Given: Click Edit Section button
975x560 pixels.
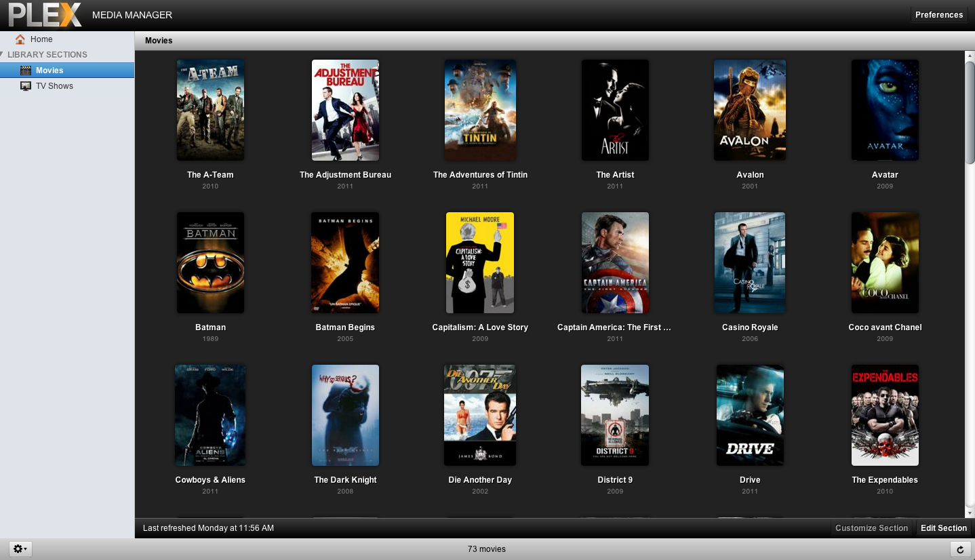Looking at the screenshot, I should [943, 528].
